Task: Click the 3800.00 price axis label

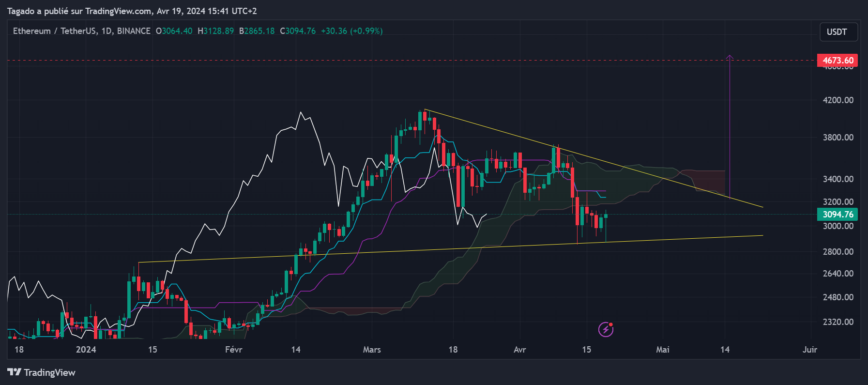Action: coord(838,138)
